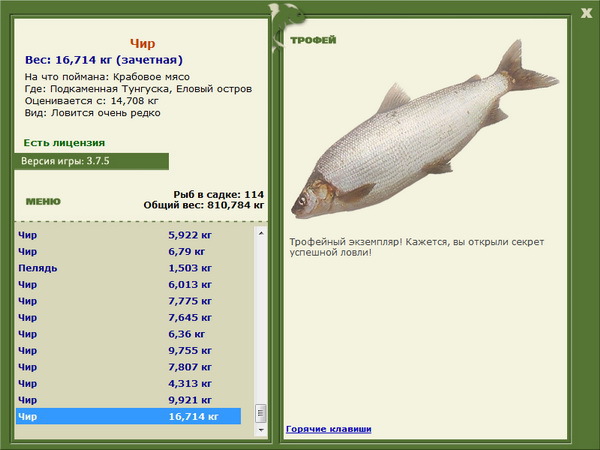Select the Чир 7,775 кг row

click(129, 301)
